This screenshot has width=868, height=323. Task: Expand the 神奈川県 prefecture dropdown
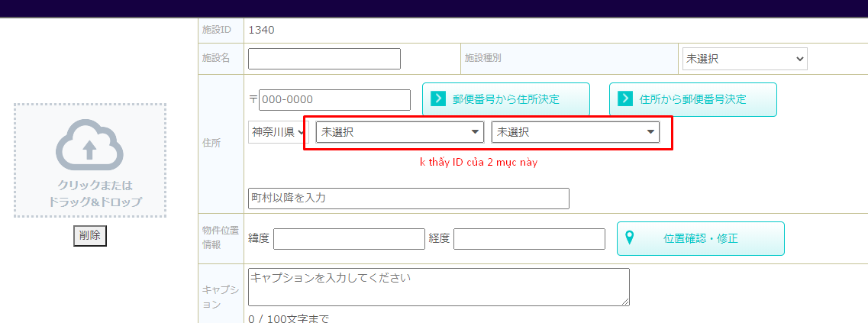(x=278, y=132)
